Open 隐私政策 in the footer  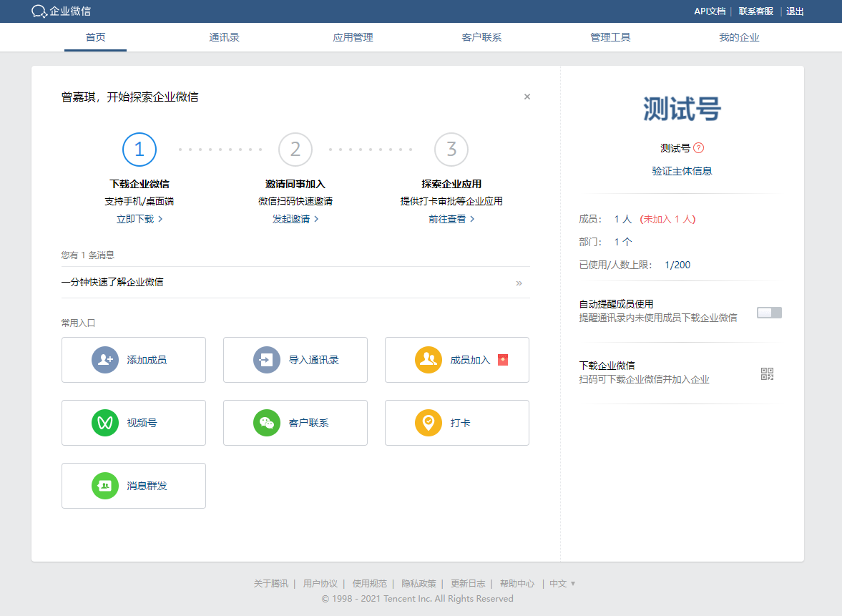[x=418, y=583]
